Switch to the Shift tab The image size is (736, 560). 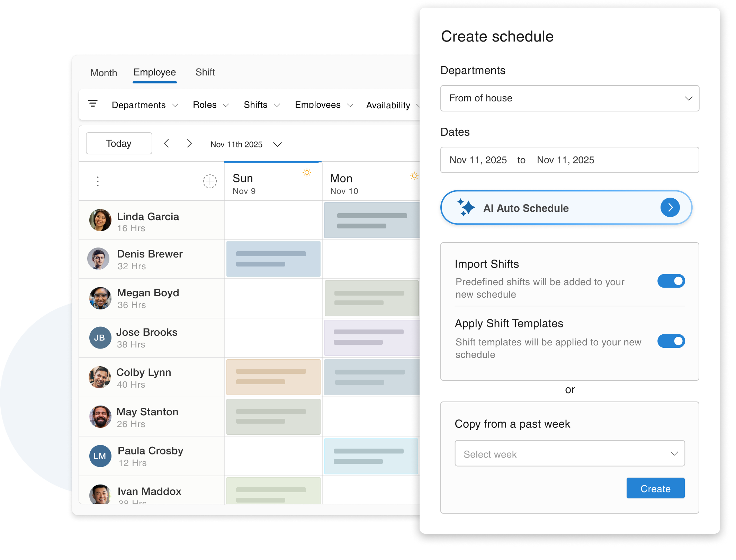point(205,72)
